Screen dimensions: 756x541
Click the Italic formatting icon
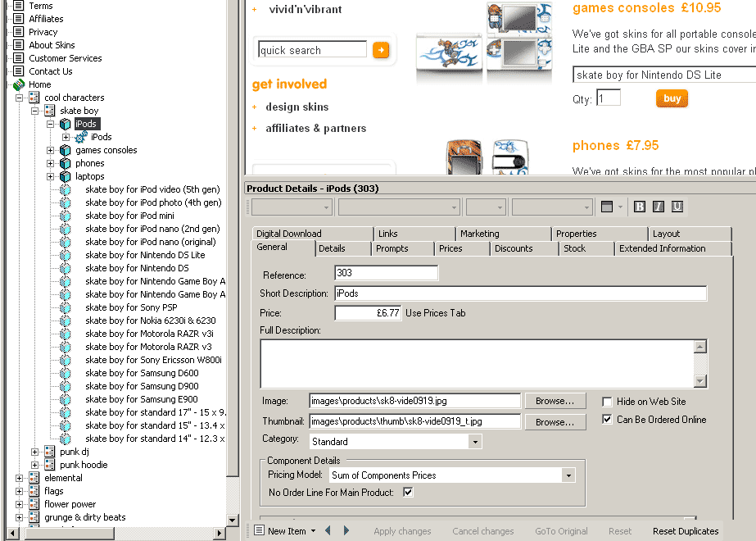(659, 207)
